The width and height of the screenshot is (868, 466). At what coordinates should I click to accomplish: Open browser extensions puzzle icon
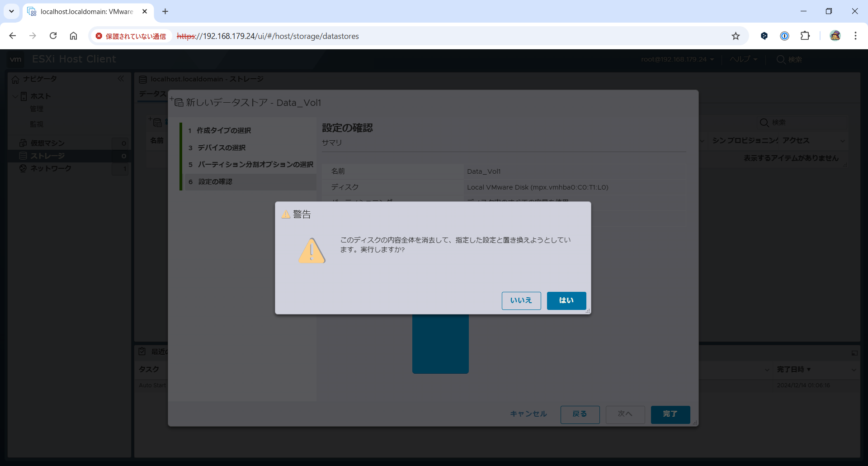pyautogui.click(x=805, y=36)
